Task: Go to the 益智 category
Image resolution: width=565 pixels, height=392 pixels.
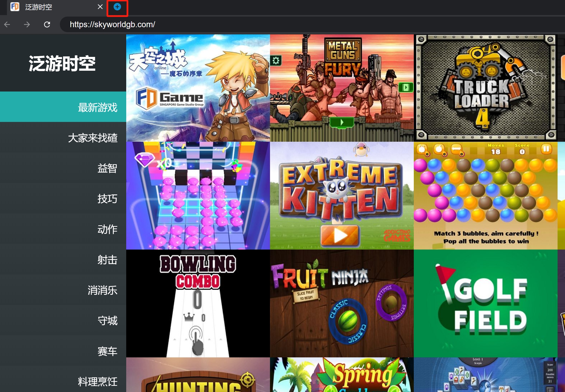Action: click(107, 168)
